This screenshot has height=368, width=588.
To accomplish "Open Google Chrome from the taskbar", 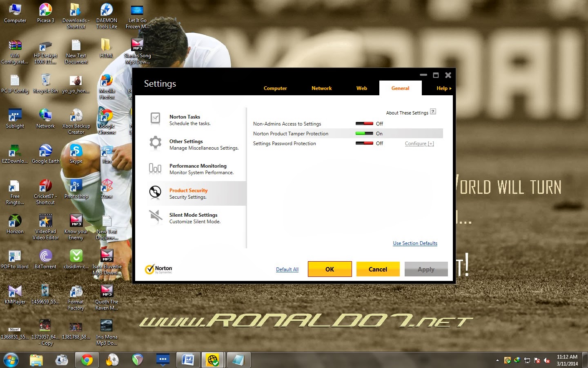I will click(87, 360).
